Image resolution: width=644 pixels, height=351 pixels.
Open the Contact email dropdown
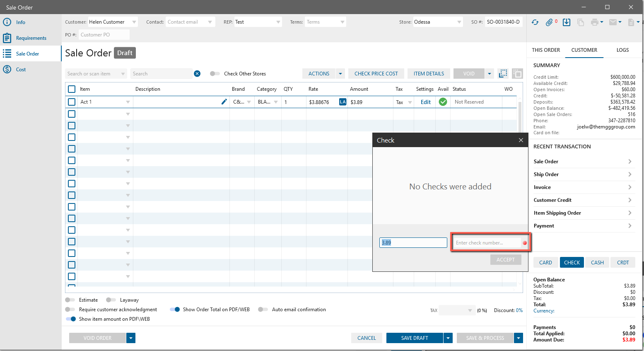pyautogui.click(x=210, y=22)
